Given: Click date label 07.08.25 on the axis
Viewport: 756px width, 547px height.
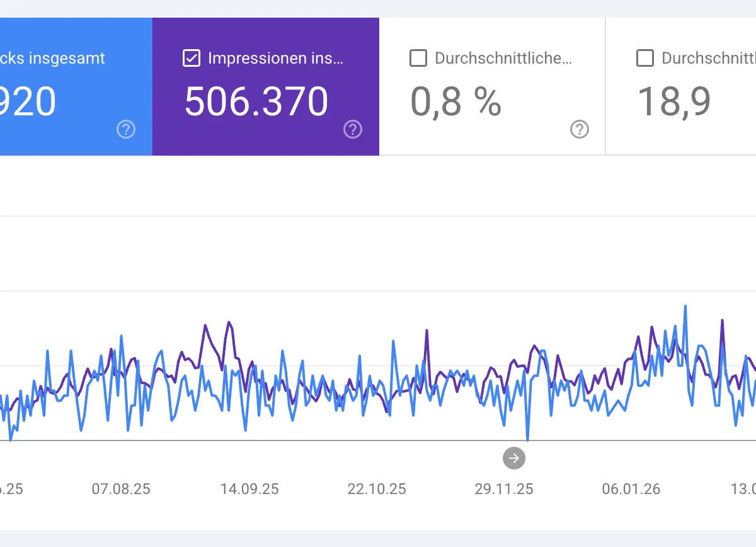Looking at the screenshot, I should pos(121,489).
